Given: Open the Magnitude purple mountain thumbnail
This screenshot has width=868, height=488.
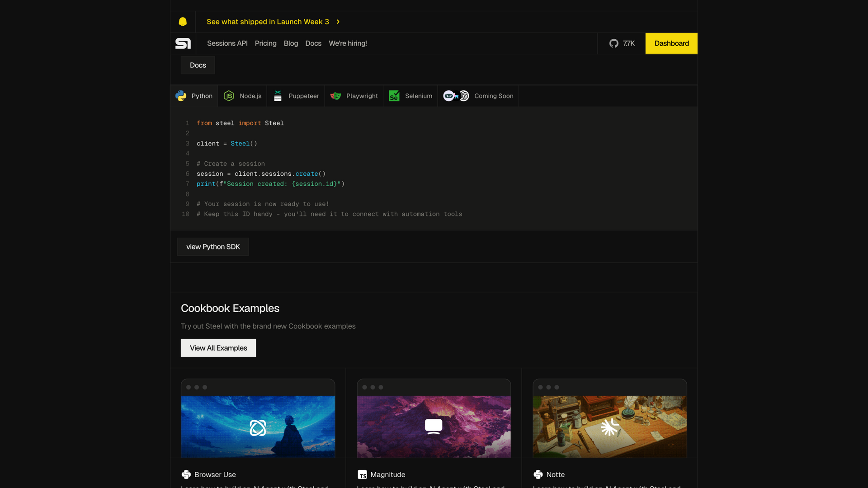Looking at the screenshot, I should [434, 427].
